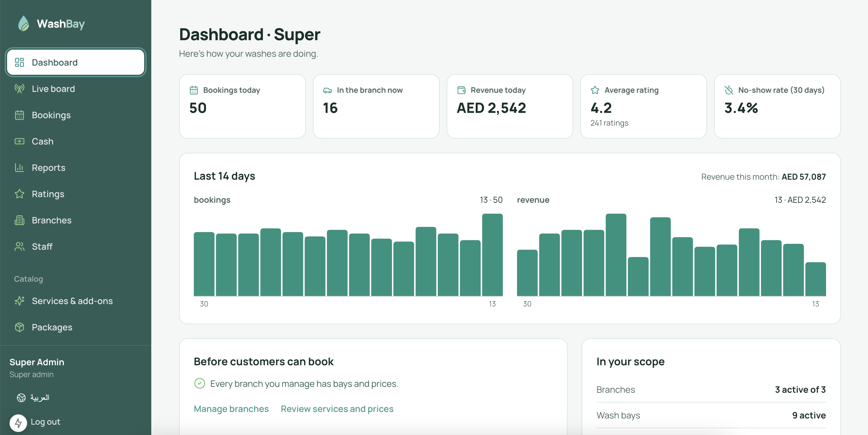Click the Services & add-ons sparkle icon

point(19,301)
